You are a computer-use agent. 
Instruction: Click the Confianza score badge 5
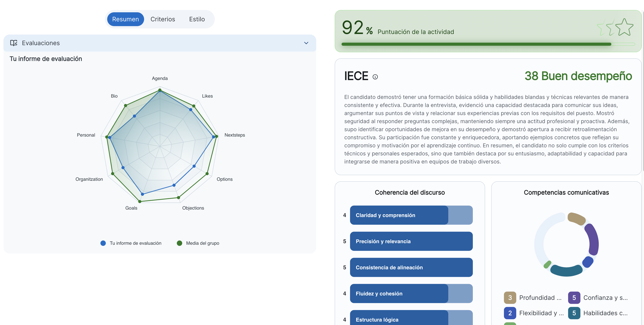(x=574, y=298)
